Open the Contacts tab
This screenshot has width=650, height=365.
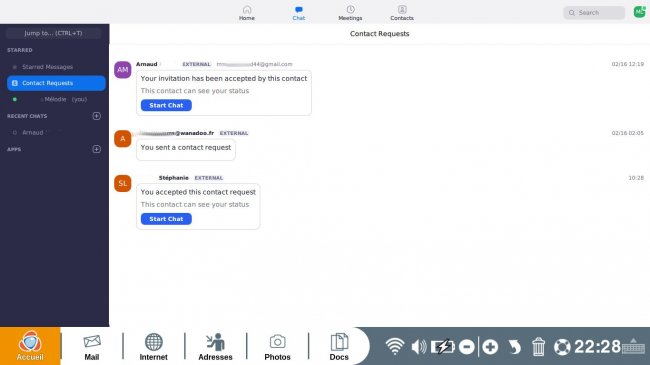402,12
